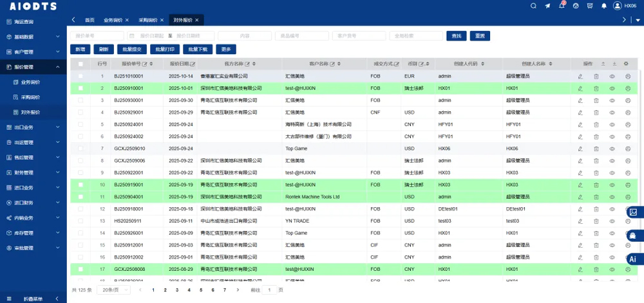Click the 报价单号 search input field
Screen dimensions: 644x303
[x=95, y=36]
